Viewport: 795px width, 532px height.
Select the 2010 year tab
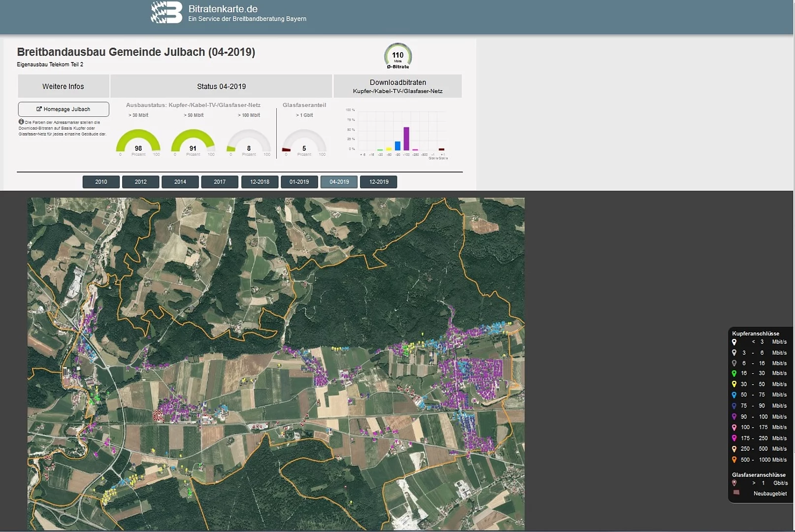101,182
